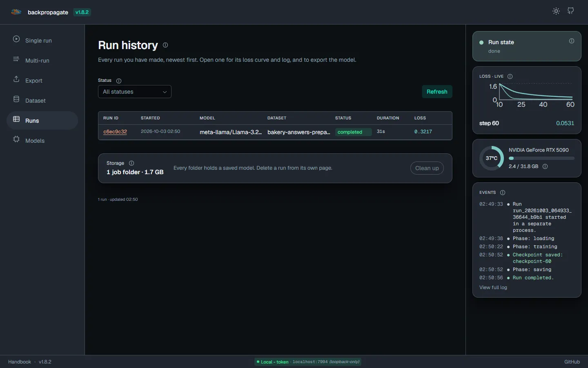Click the Export upload icon
Image resolution: width=588 pixels, height=368 pixels.
[16, 79]
